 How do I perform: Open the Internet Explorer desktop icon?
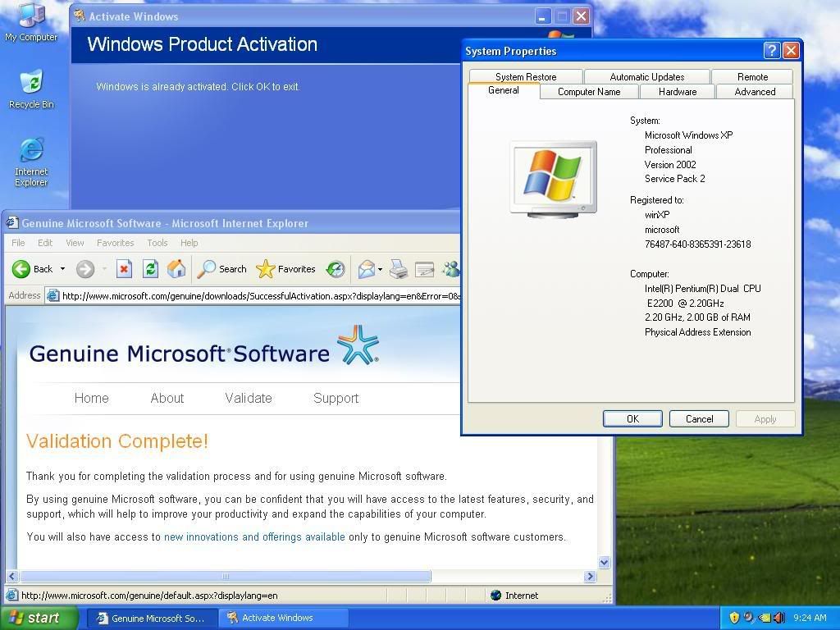click(x=31, y=149)
